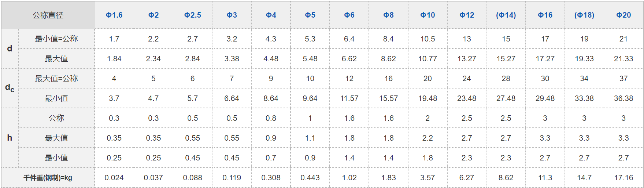Click the d row group label
Screen dimensions: 644x188
pyautogui.click(x=10, y=48)
